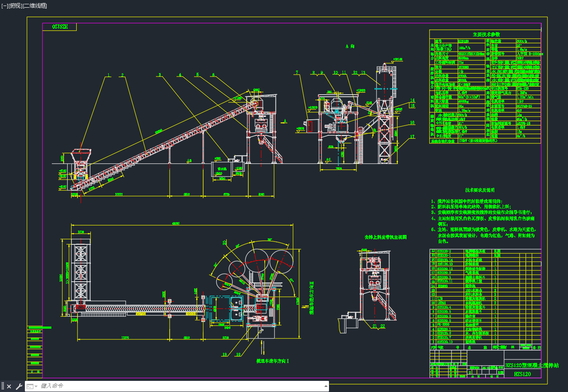Select the 4000kg value in parameters table
The image size is (568, 392).
(x=463, y=101)
